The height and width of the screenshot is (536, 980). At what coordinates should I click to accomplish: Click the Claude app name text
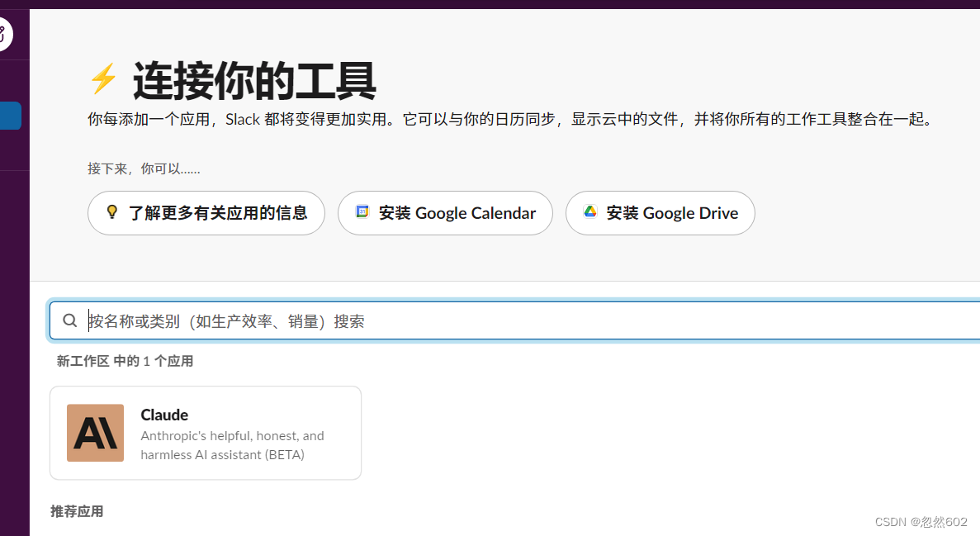click(x=164, y=415)
